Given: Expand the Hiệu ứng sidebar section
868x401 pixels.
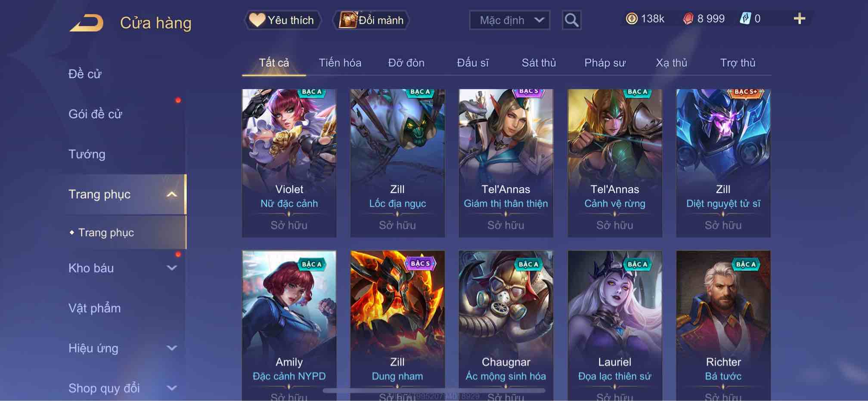Looking at the screenshot, I should (171, 348).
